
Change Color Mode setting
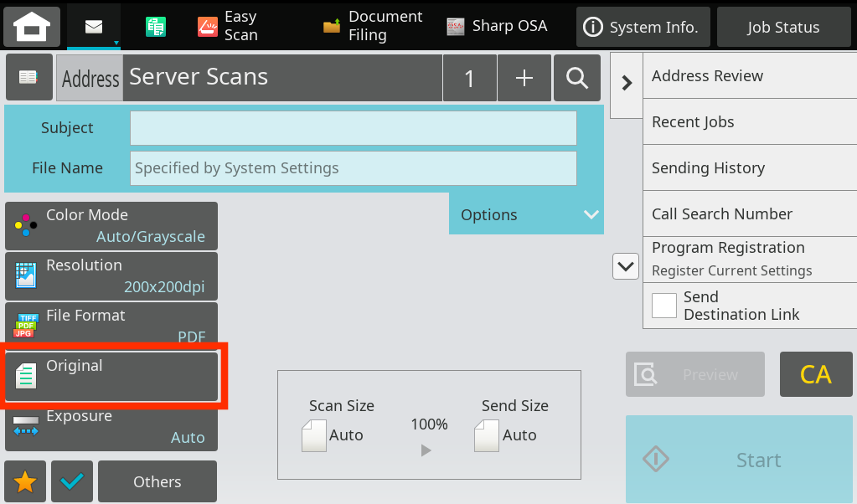pos(111,225)
